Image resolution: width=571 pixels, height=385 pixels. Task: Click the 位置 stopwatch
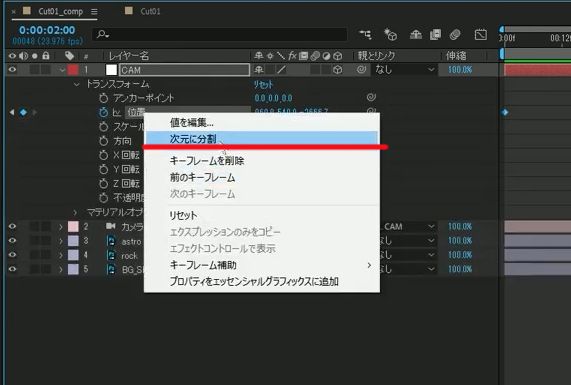pyautogui.click(x=104, y=112)
